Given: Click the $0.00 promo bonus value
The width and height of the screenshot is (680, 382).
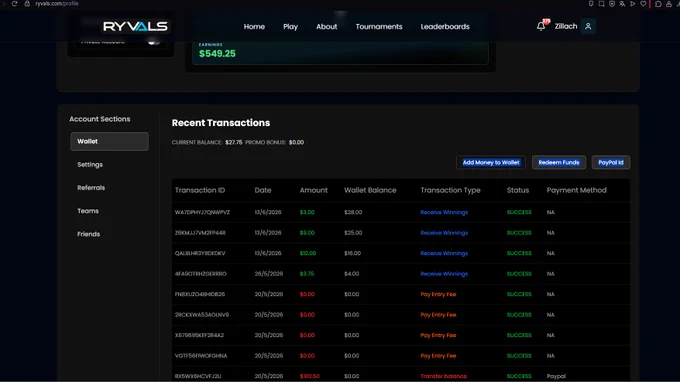Looking at the screenshot, I should coord(296,142).
